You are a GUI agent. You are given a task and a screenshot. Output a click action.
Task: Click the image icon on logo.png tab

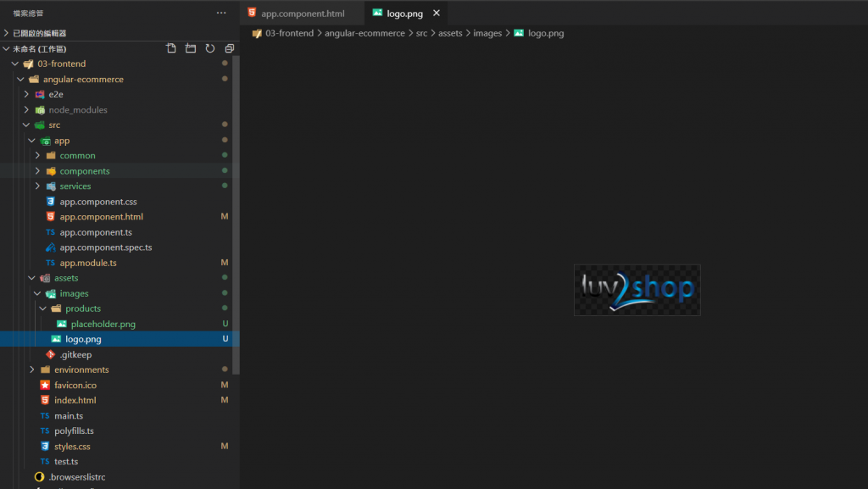pyautogui.click(x=377, y=12)
